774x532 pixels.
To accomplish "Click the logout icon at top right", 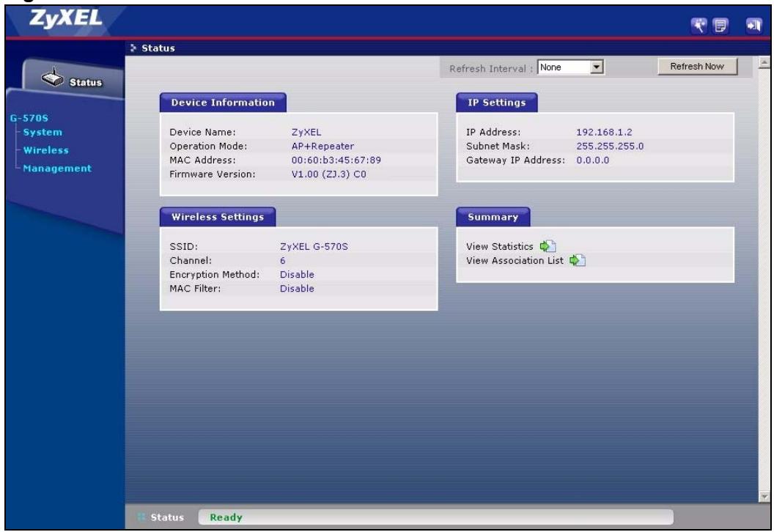I will coord(753,25).
